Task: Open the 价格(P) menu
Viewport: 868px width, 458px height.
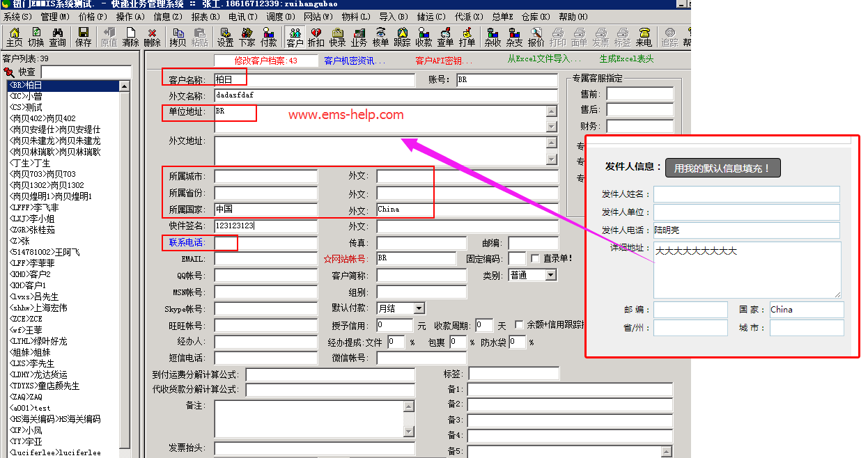Action: (93, 17)
